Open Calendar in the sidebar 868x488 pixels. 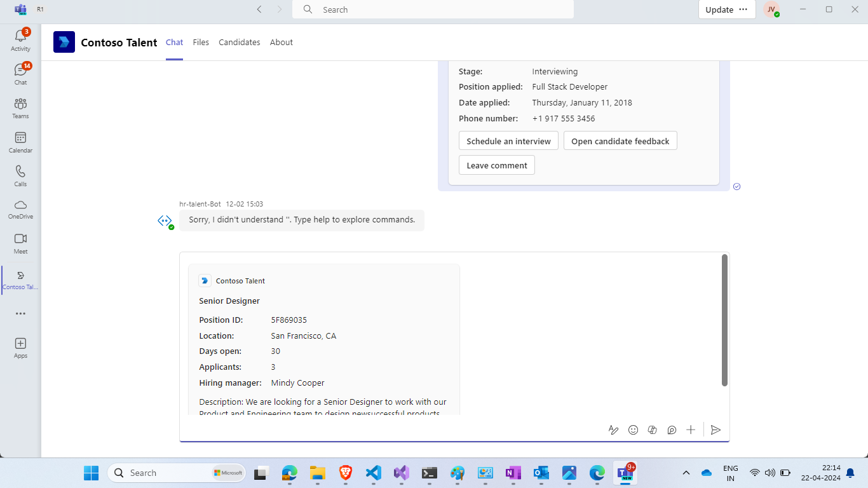pos(20,142)
